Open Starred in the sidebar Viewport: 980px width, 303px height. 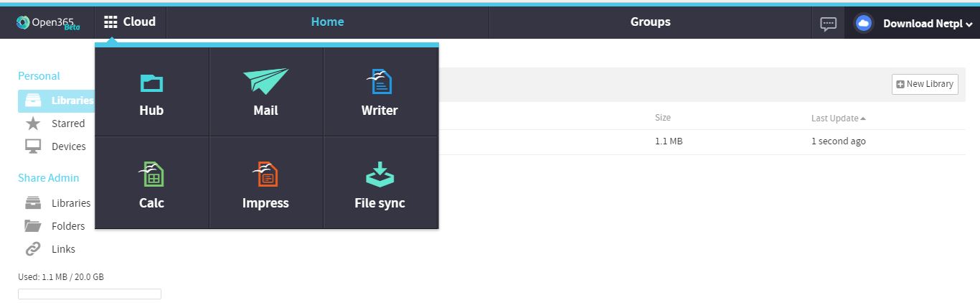coord(68,123)
